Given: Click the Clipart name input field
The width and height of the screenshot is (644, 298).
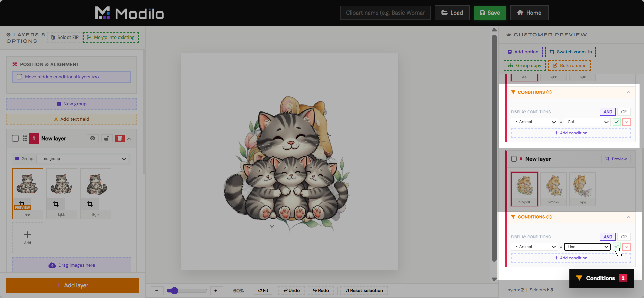Looking at the screenshot, I should click(x=385, y=13).
